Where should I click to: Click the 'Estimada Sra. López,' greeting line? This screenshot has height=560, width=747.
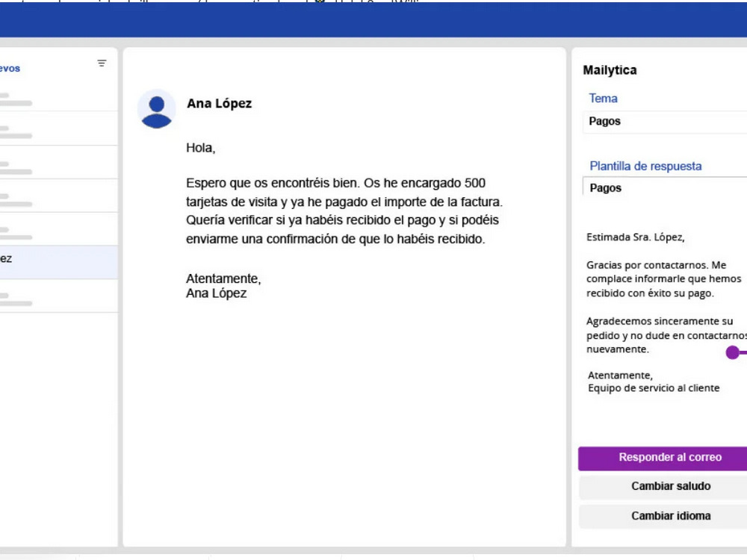635,237
